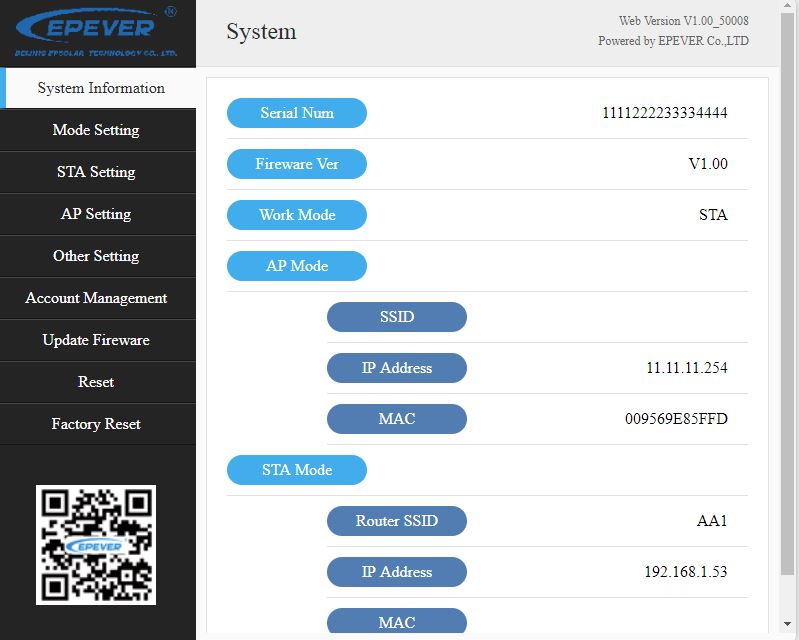Go to Mode Setting page
The height and width of the screenshot is (640, 799).
pyautogui.click(x=96, y=130)
